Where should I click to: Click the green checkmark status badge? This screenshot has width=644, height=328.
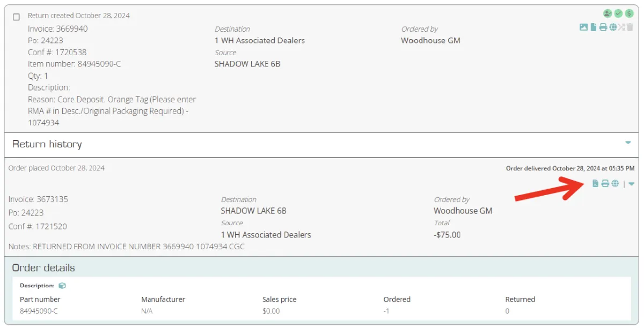618,13
